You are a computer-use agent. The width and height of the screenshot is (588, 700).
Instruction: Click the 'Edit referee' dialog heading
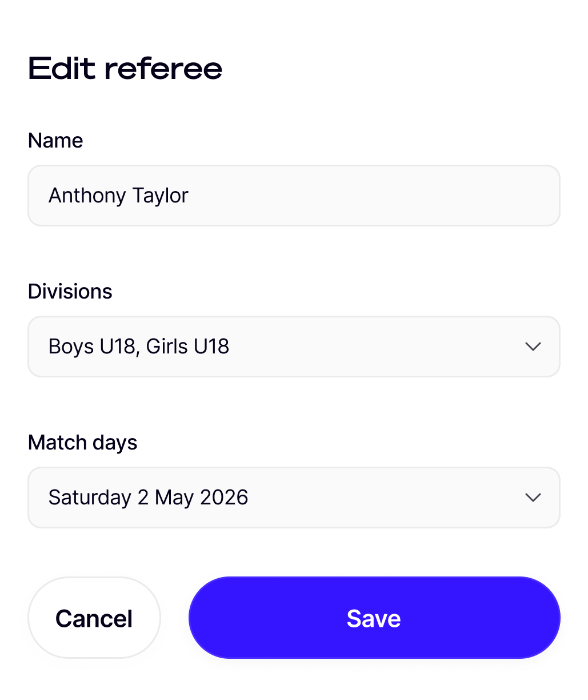pyautogui.click(x=125, y=69)
